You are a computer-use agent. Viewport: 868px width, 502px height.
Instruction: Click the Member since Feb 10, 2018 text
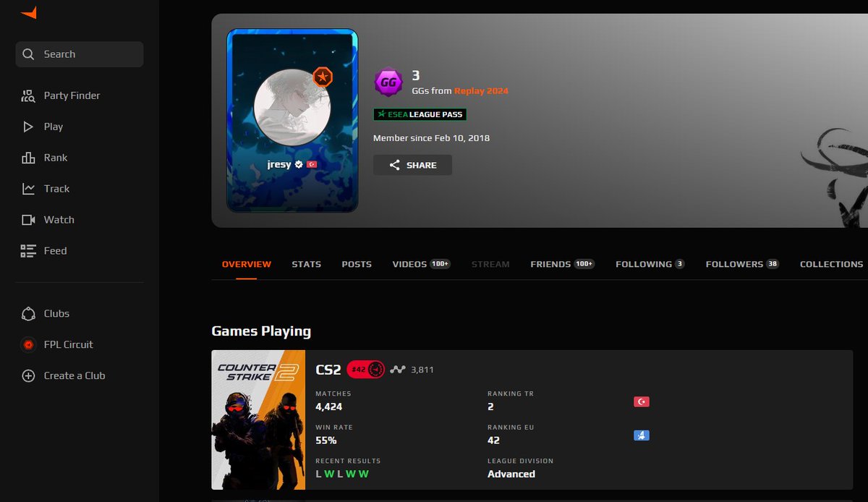pyautogui.click(x=431, y=138)
